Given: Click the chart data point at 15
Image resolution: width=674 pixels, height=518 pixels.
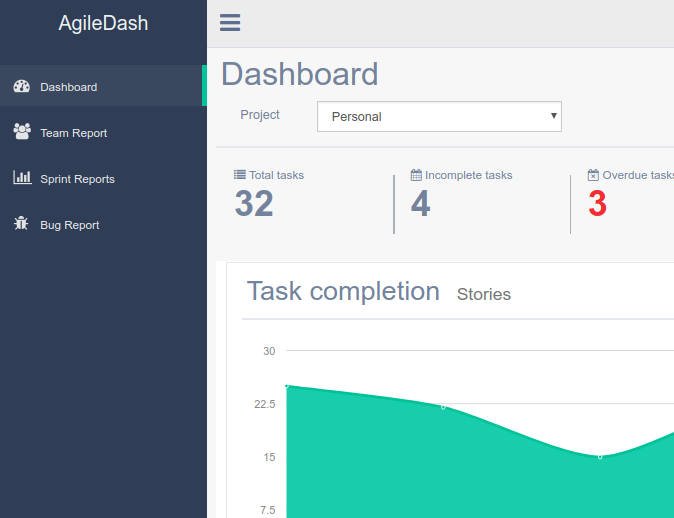Looking at the screenshot, I should [x=600, y=457].
